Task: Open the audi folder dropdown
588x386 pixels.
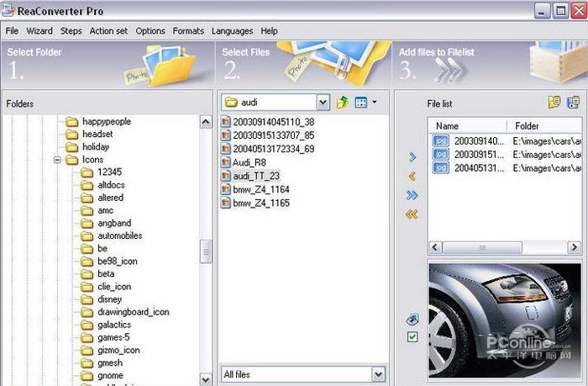Action: 323,103
